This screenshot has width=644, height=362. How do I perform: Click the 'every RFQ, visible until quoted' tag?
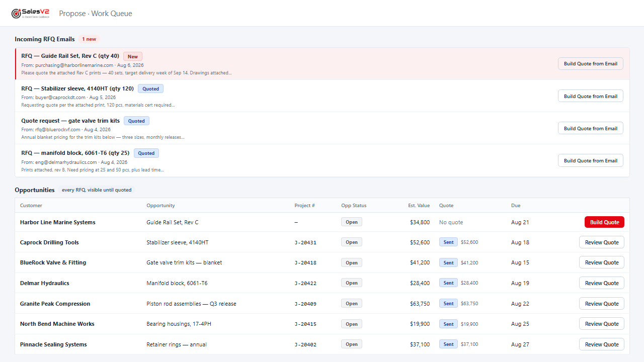point(97,190)
